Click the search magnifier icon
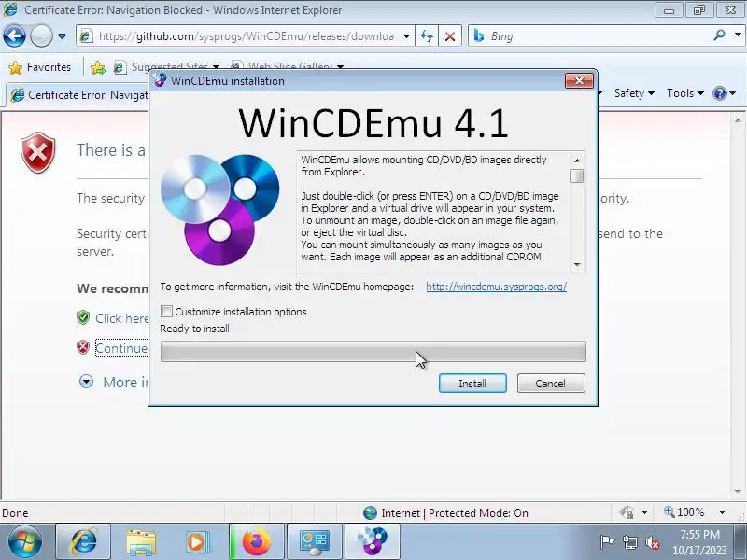The height and width of the screenshot is (560, 747). tap(719, 35)
